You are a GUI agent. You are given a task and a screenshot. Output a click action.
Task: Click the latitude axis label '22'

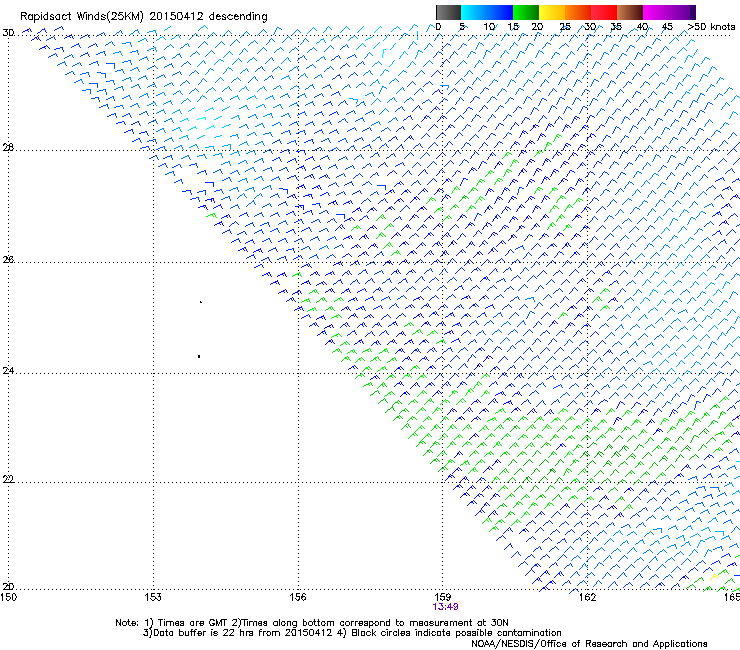(8, 479)
